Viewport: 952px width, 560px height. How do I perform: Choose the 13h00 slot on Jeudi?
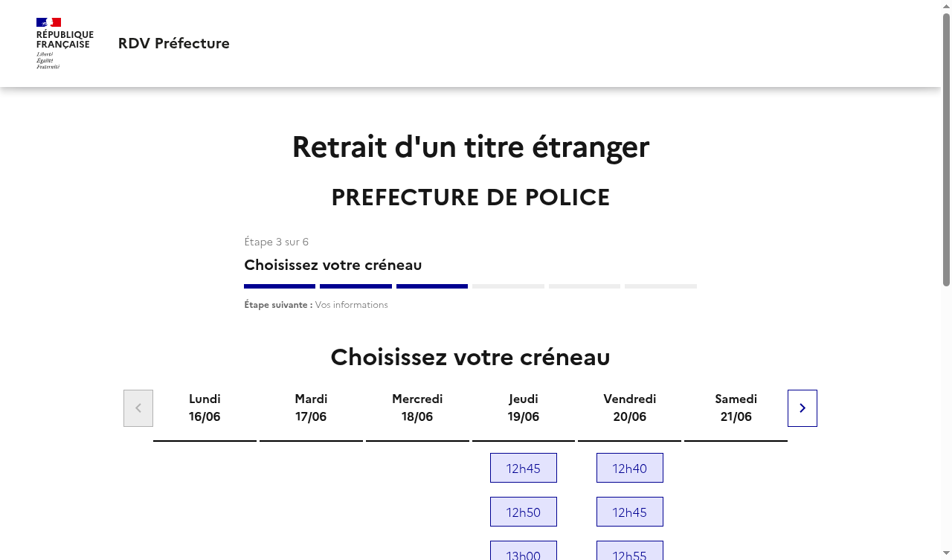coord(524,551)
